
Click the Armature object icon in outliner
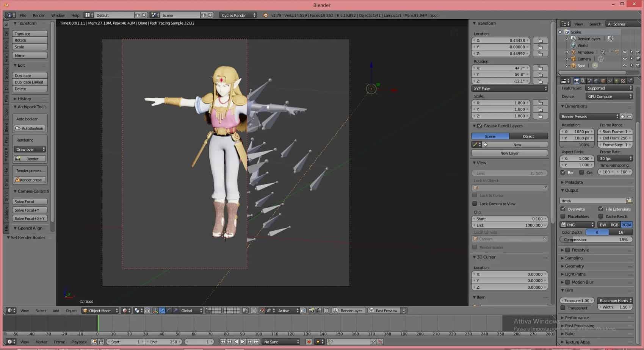(x=573, y=52)
